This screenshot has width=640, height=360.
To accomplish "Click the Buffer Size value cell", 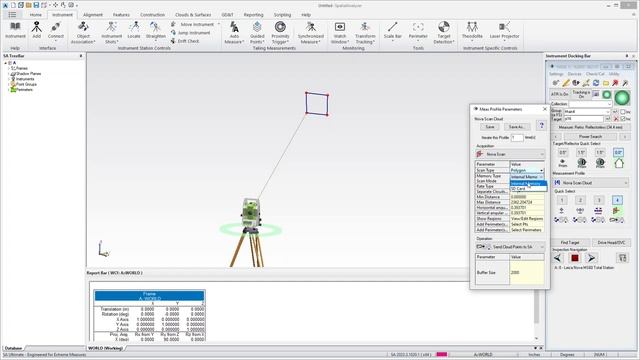I will click(527, 272).
